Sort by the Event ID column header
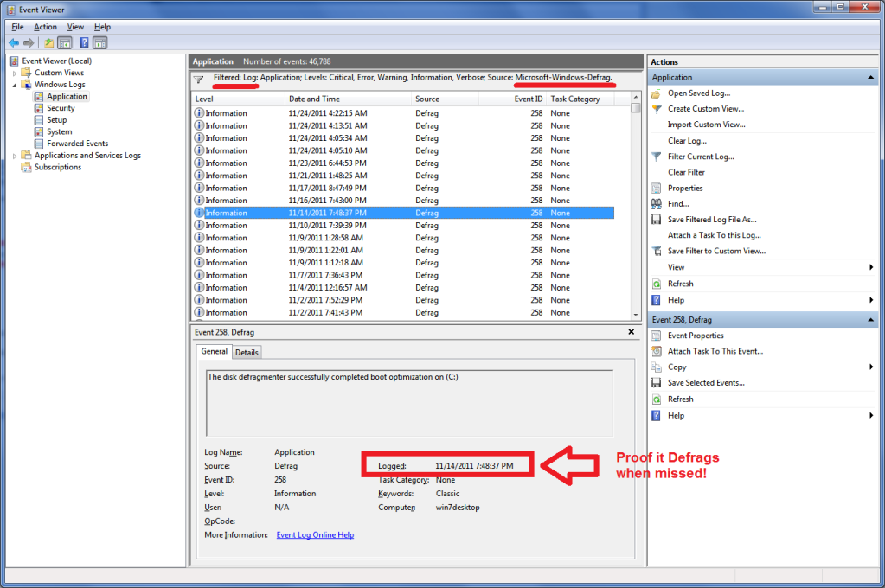The width and height of the screenshot is (885, 588). pos(512,99)
